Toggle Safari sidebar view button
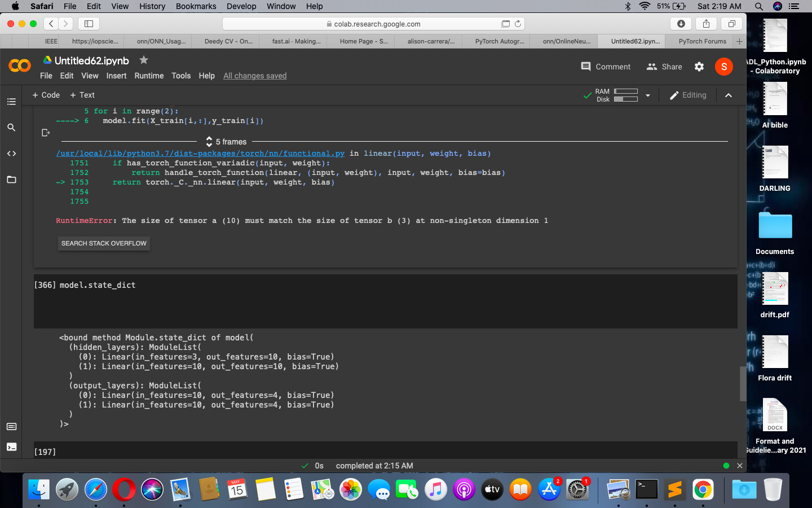This screenshot has width=812, height=508. pos(89,24)
